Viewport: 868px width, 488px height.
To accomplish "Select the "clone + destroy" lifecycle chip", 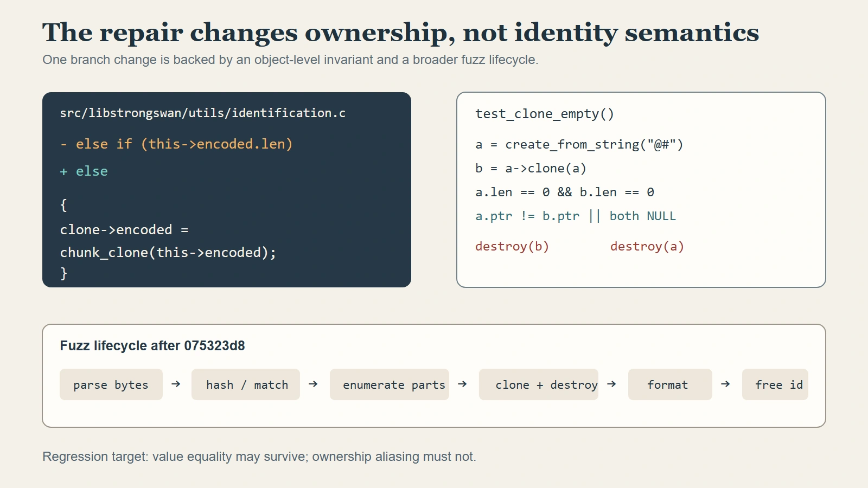I will coord(539,384).
